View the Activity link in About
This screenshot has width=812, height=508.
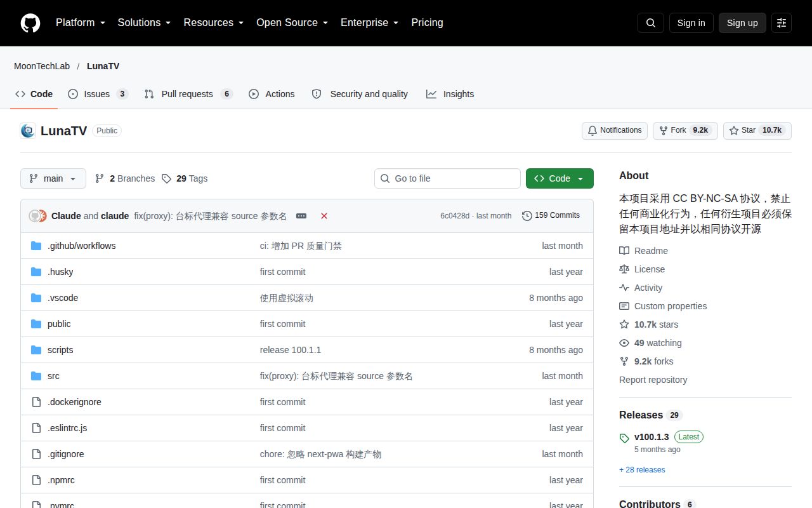[x=641, y=288]
